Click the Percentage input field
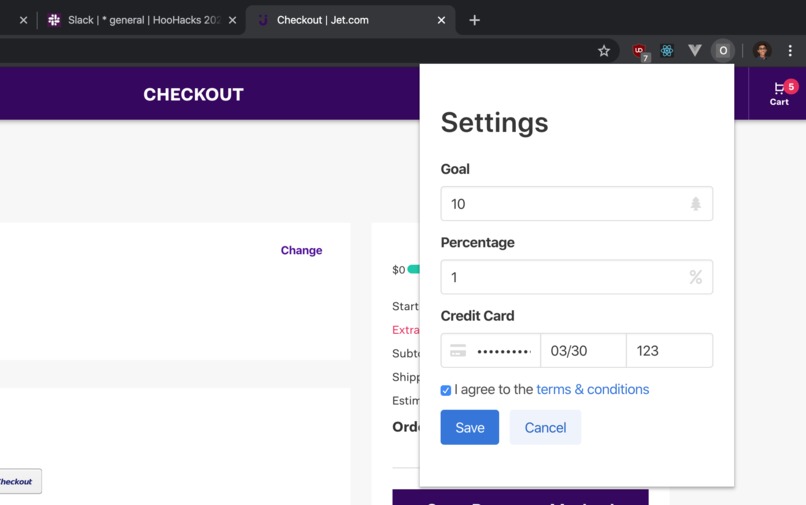 point(576,277)
